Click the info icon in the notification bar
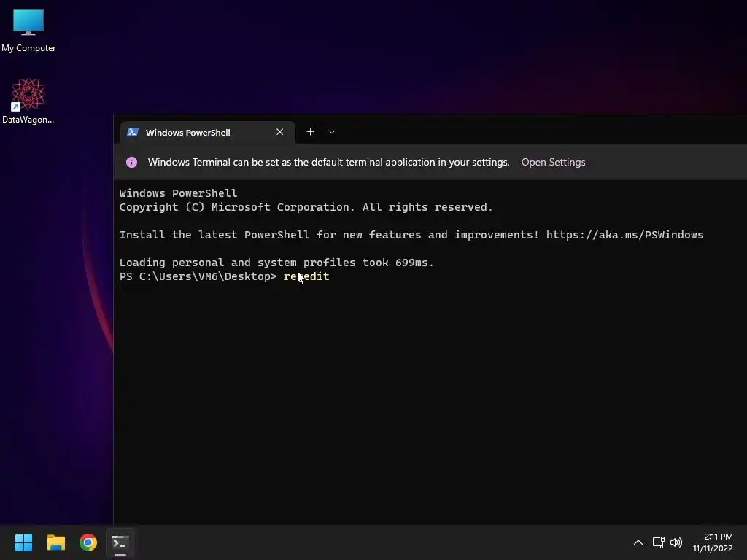The height and width of the screenshot is (560, 747). pyautogui.click(x=131, y=163)
